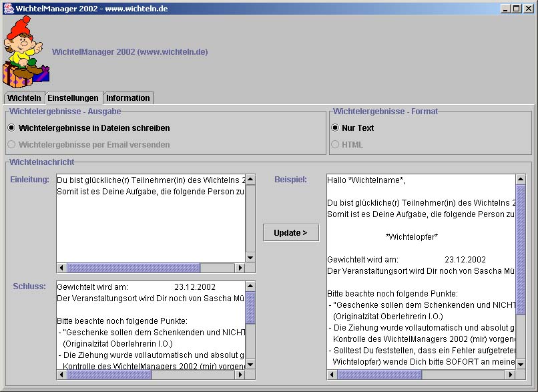The width and height of the screenshot is (538, 392).
Task: Close the WichtelManager window
Action: [529, 9]
